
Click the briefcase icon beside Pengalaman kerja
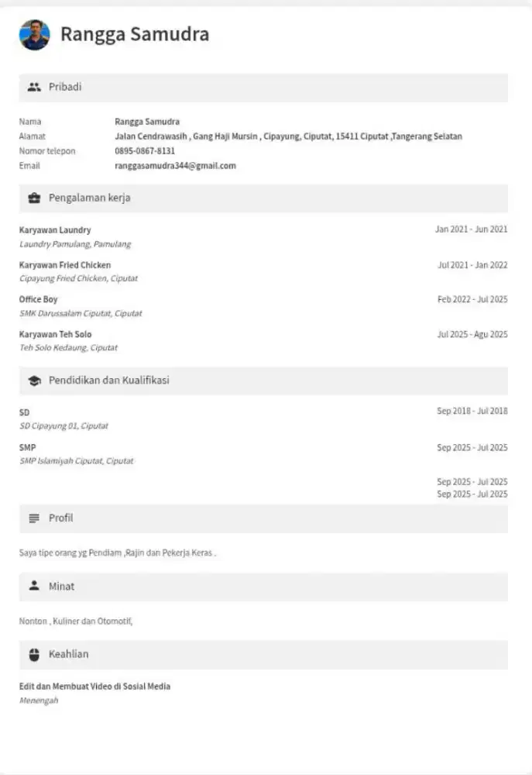[x=34, y=198]
